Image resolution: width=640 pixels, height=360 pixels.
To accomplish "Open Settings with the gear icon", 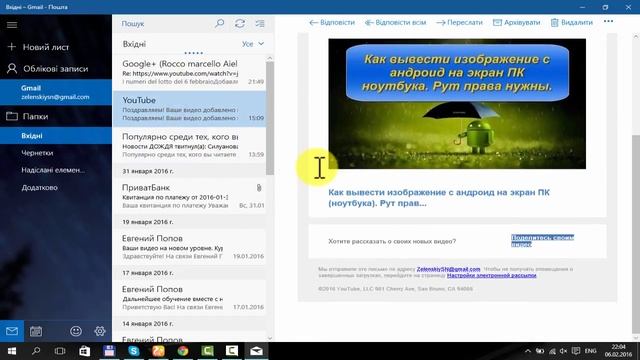I will [100, 331].
